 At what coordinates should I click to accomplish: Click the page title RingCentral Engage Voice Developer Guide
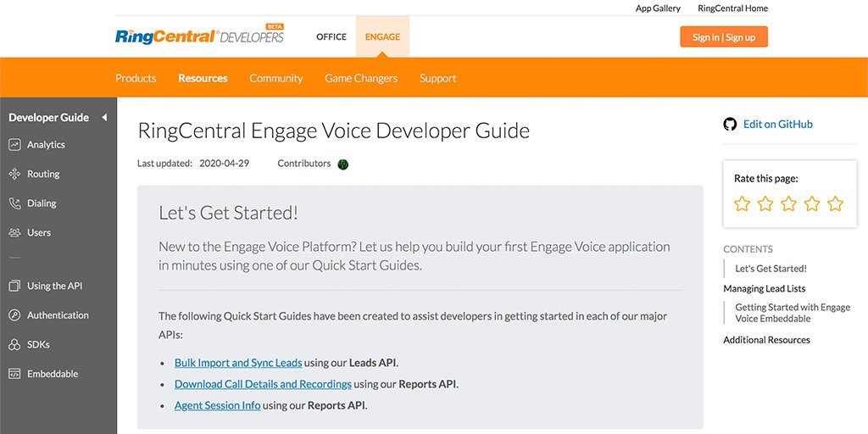click(334, 131)
